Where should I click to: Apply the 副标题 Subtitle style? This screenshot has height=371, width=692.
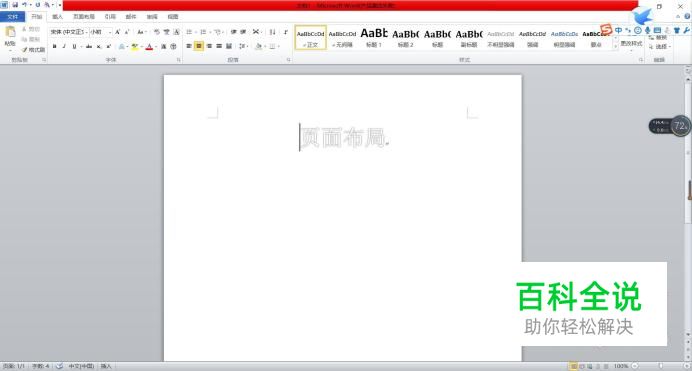click(469, 37)
